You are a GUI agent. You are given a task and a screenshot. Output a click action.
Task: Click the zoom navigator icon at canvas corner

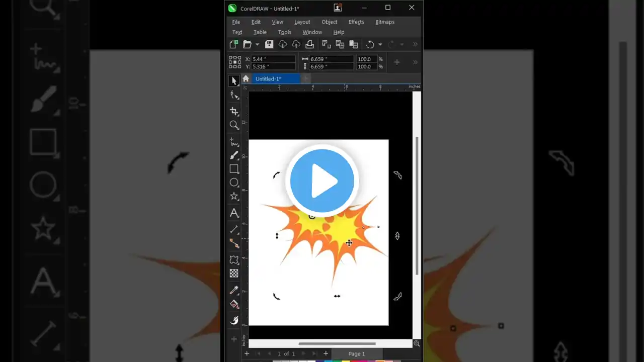coord(417,343)
